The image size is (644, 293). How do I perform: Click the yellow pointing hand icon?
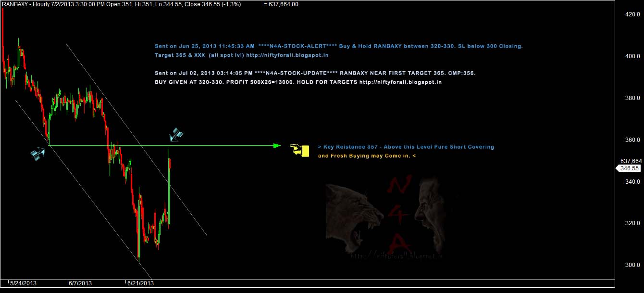pos(300,150)
